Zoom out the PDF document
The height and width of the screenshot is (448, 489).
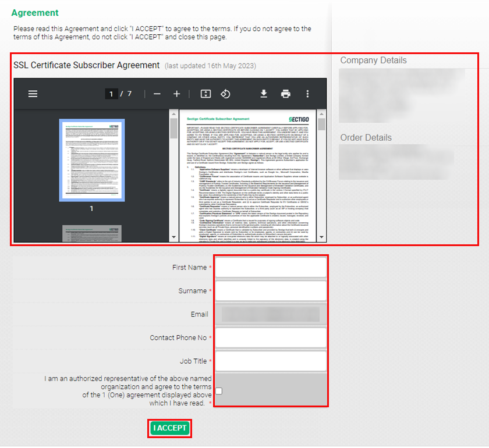pos(157,94)
